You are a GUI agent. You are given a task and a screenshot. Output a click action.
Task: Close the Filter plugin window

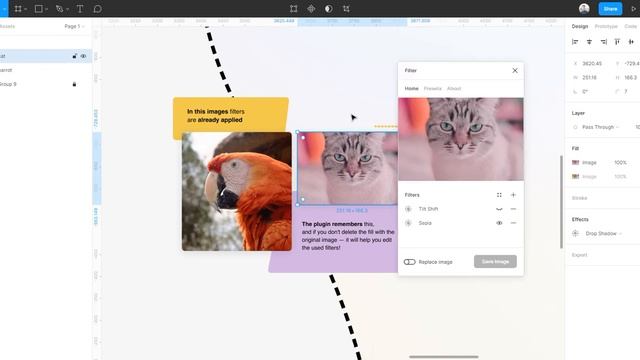515,71
